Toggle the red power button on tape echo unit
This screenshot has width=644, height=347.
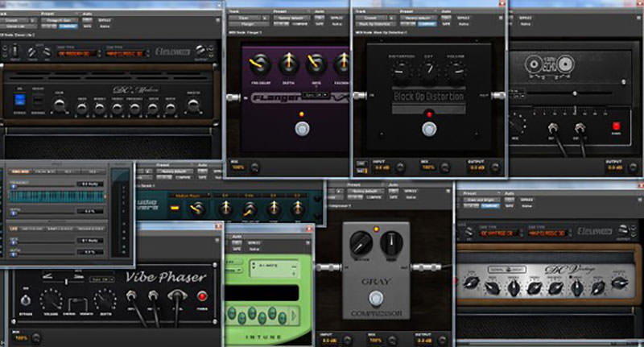tap(616, 126)
